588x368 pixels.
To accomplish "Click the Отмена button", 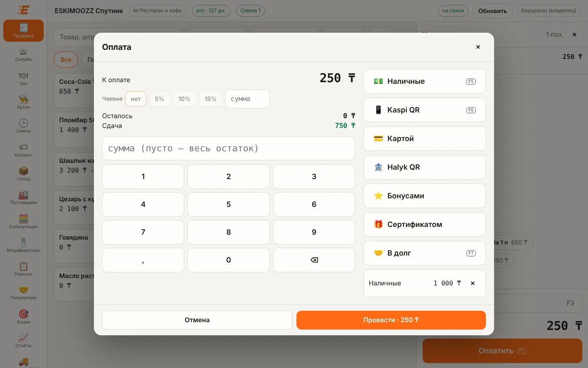I will coord(197,320).
